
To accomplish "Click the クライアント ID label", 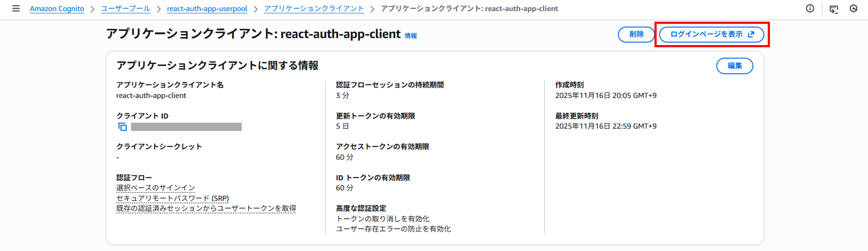I will [142, 116].
